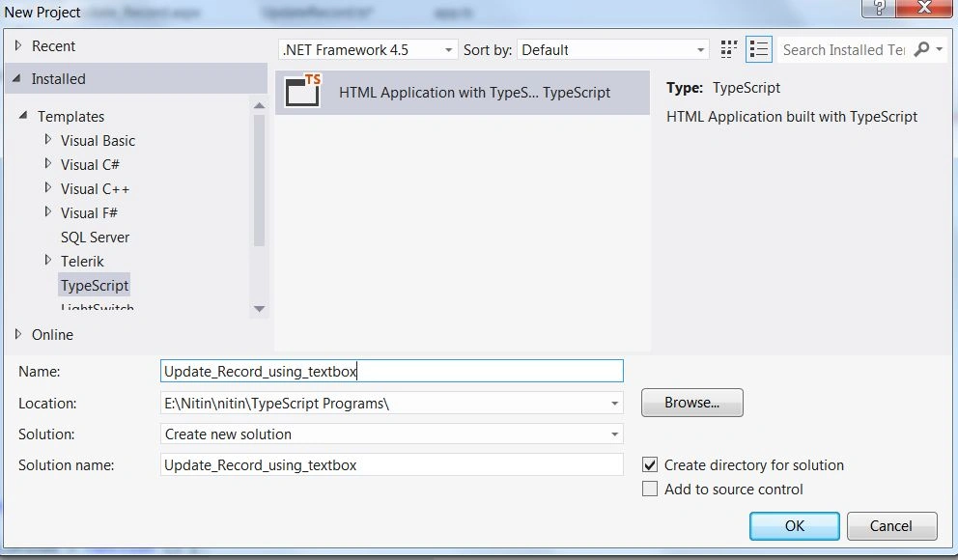958x560 pixels.
Task: Select the TypeScript template category
Action: tap(95, 285)
